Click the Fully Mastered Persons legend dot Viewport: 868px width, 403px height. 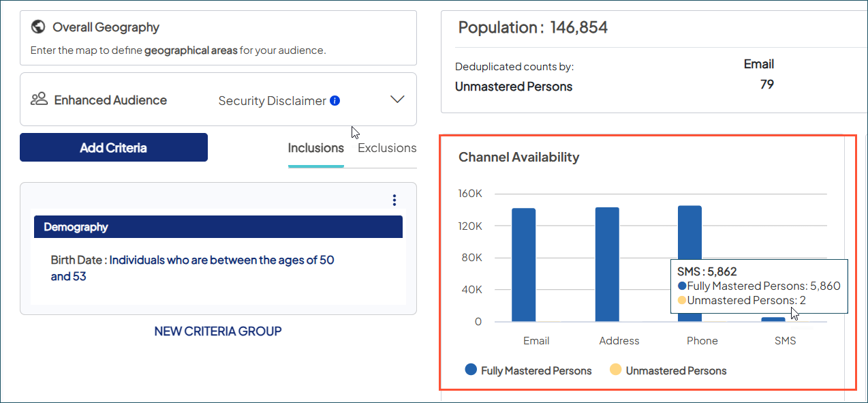[x=471, y=370]
